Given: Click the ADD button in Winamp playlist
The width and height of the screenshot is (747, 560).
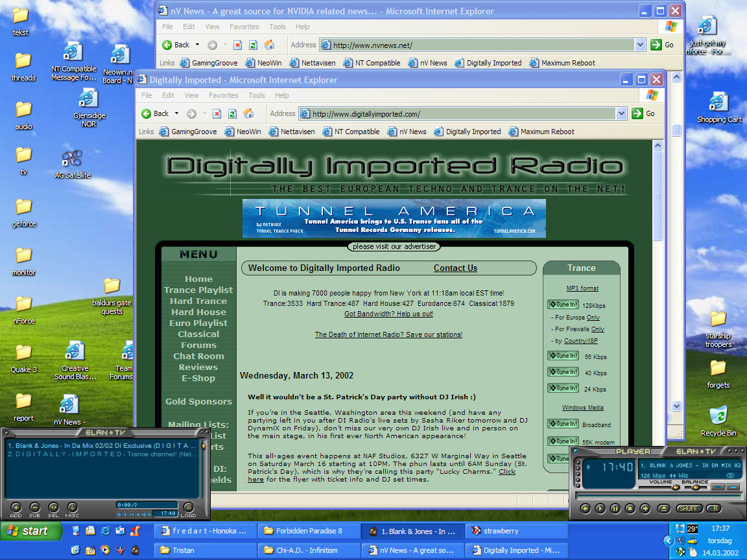Looking at the screenshot, I should pos(16,507).
